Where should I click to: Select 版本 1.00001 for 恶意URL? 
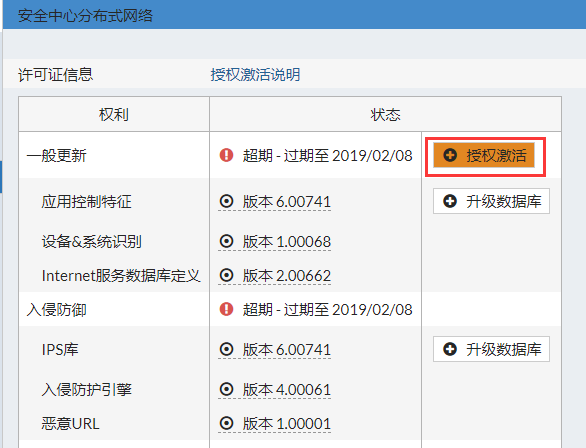[287, 424]
